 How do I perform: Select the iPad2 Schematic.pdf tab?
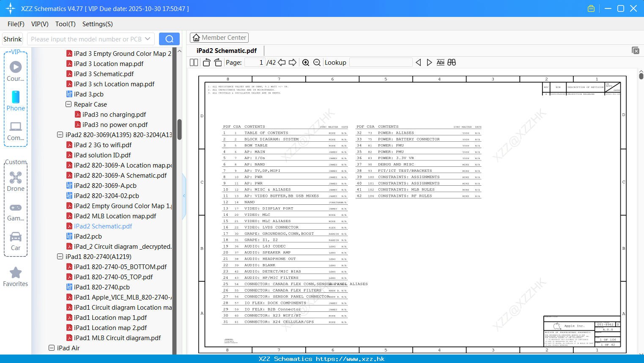[227, 50]
